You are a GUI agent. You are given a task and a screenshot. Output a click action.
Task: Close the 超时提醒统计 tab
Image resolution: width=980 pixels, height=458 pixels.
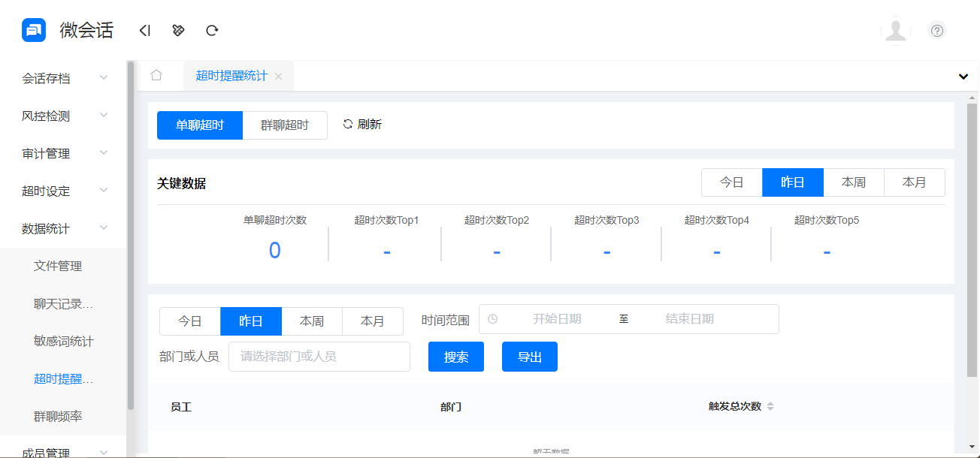(278, 76)
